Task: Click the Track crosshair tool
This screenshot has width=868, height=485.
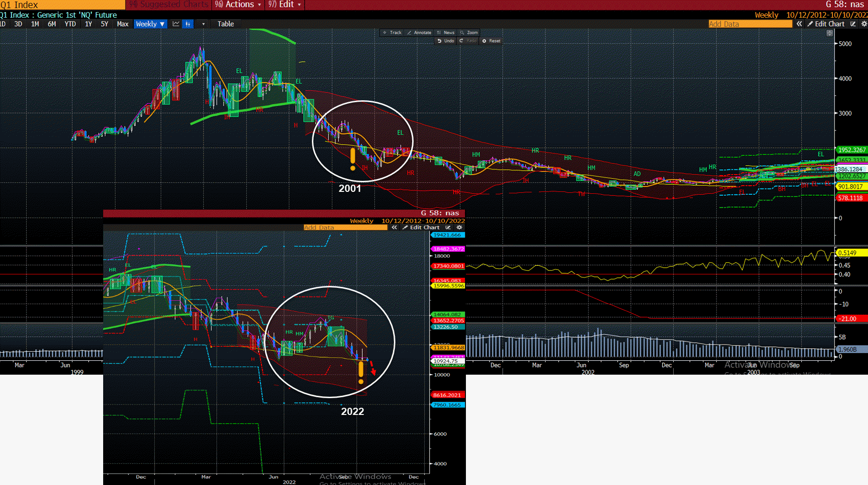Action: 392,33
